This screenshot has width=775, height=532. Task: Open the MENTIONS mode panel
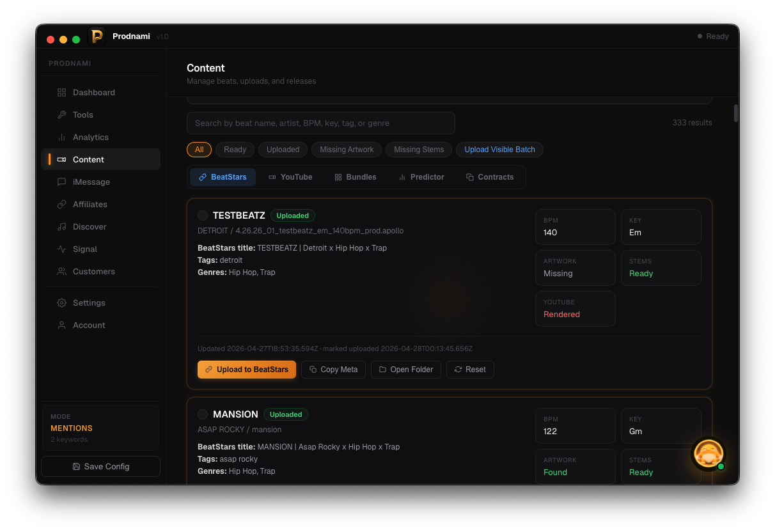(x=100, y=428)
